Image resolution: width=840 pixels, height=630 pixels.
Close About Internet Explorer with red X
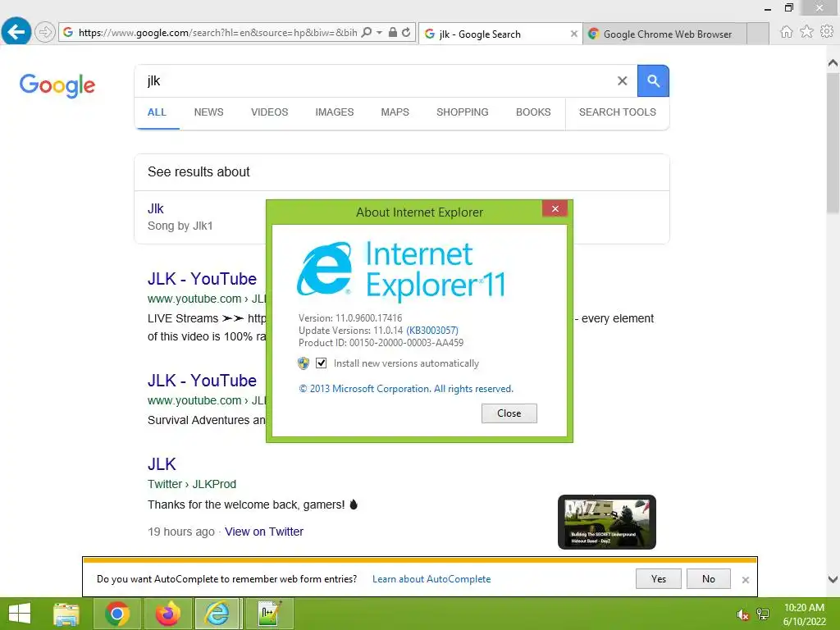click(x=555, y=208)
